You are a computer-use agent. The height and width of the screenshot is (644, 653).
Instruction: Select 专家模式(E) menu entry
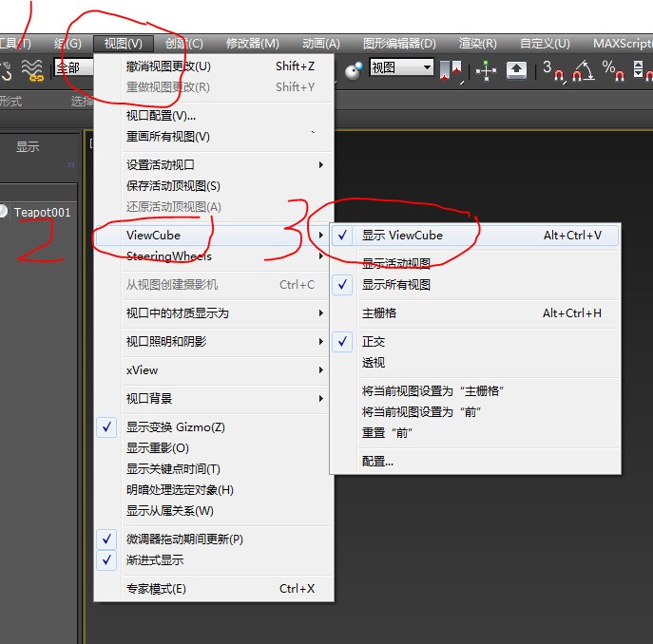tap(156, 589)
